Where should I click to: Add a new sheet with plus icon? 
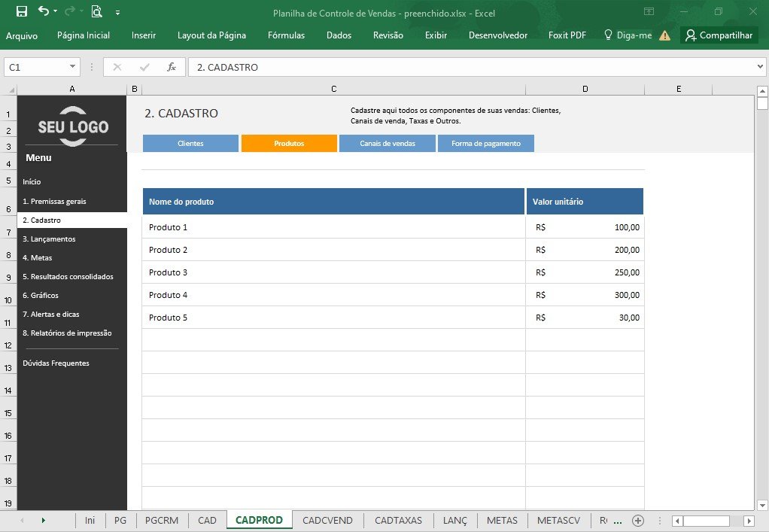tap(637, 520)
